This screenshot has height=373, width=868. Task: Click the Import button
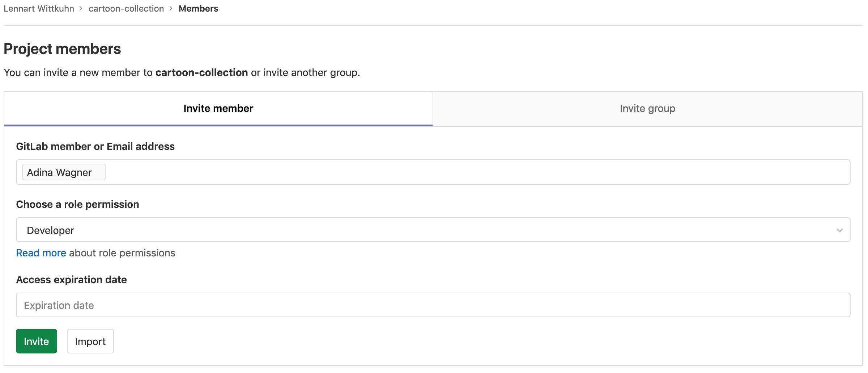90,341
